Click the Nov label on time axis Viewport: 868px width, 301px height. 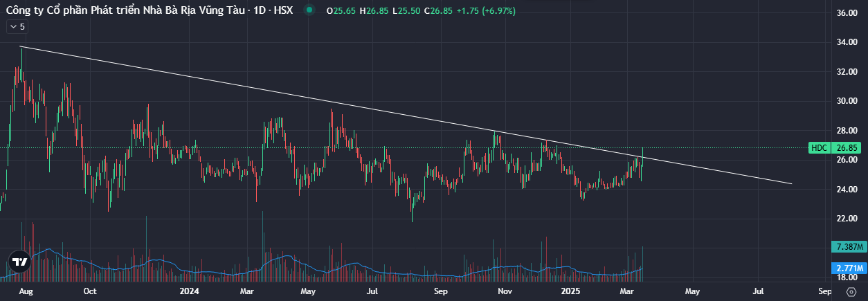point(505,292)
